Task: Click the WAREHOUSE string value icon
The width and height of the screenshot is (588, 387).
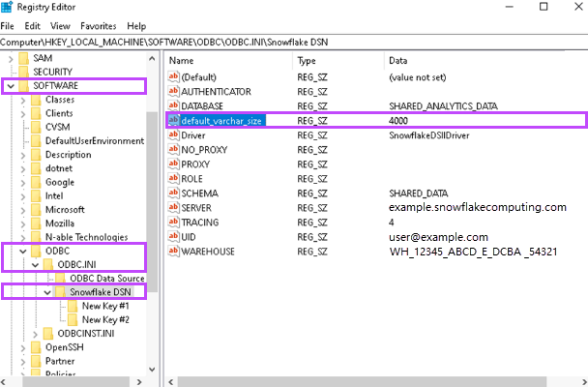Action: point(173,251)
